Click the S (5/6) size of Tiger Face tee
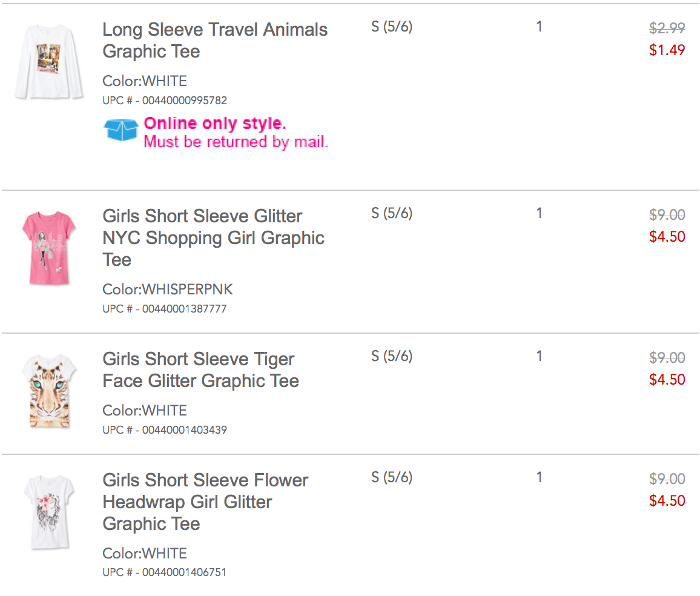Image resolution: width=700 pixels, height=596 pixels. pyautogui.click(x=392, y=356)
